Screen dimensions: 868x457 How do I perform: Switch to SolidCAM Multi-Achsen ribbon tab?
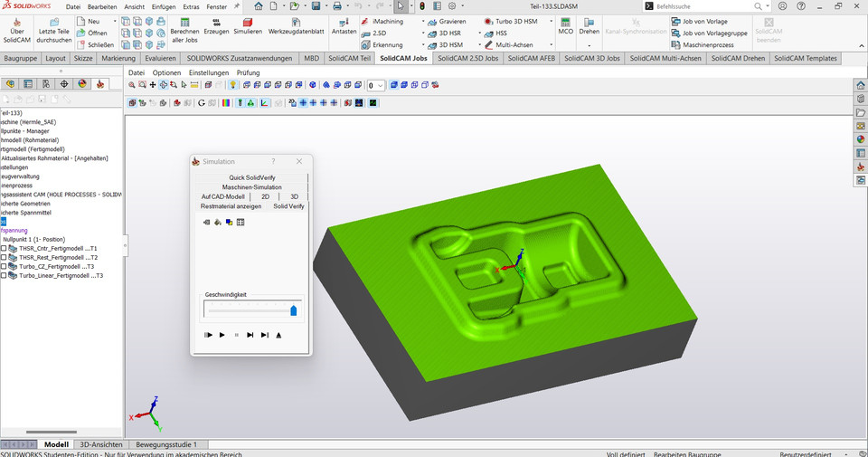(x=665, y=58)
